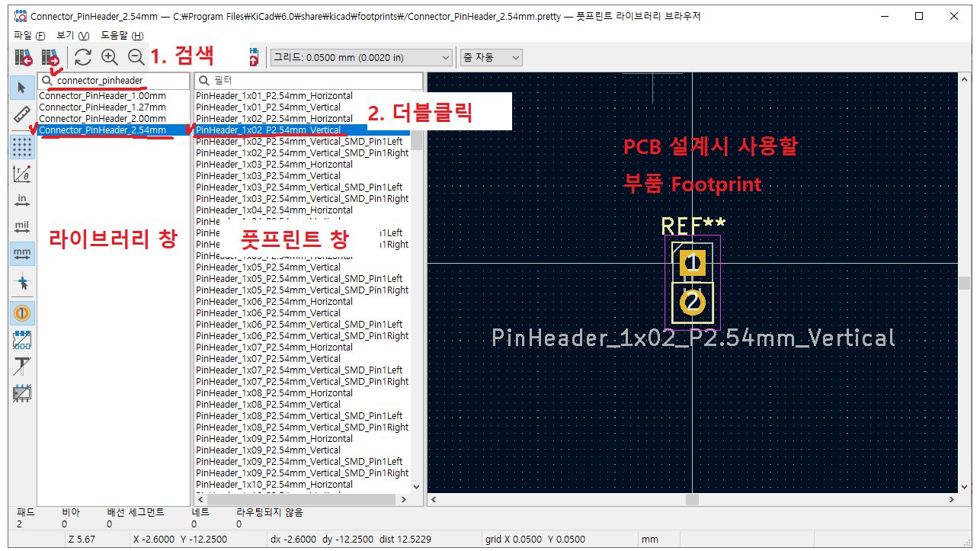
Task: Select PinHeader_1x02_P2.54mm_Vertical footprint
Action: click(303, 130)
